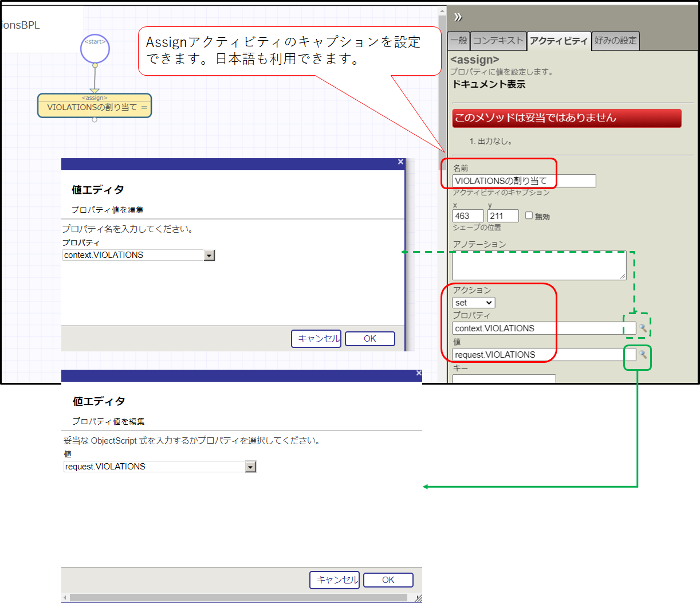
Task: Click the horizontal scrollbar below the lower dialog
Action: click(238, 598)
